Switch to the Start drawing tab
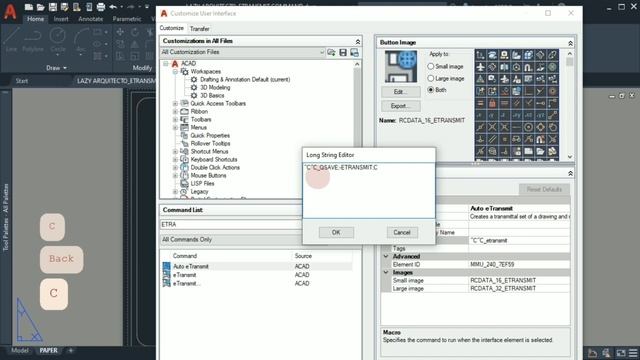The height and width of the screenshot is (360, 640). (22, 81)
